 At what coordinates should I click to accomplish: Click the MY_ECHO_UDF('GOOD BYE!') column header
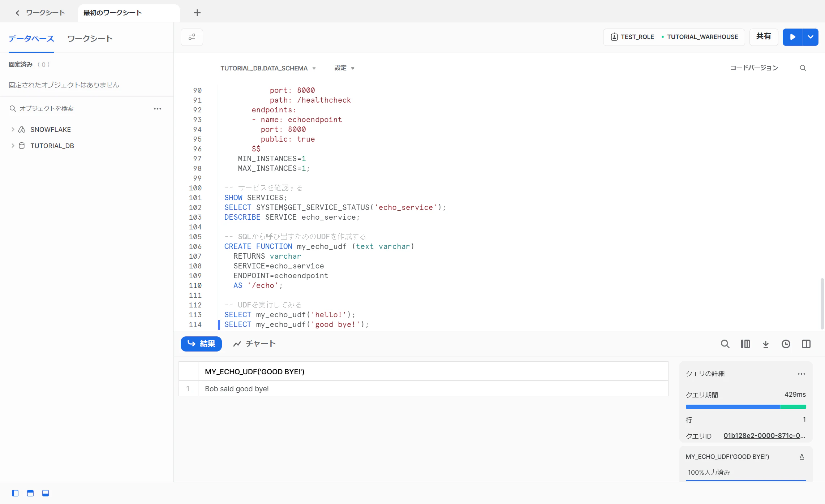[x=433, y=371]
